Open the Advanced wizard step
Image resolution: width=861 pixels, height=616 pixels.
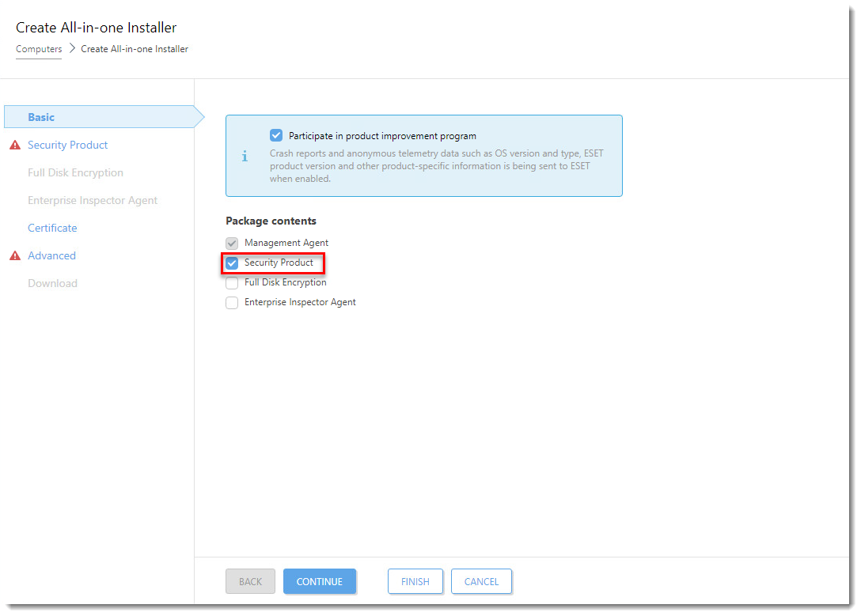pyautogui.click(x=51, y=256)
